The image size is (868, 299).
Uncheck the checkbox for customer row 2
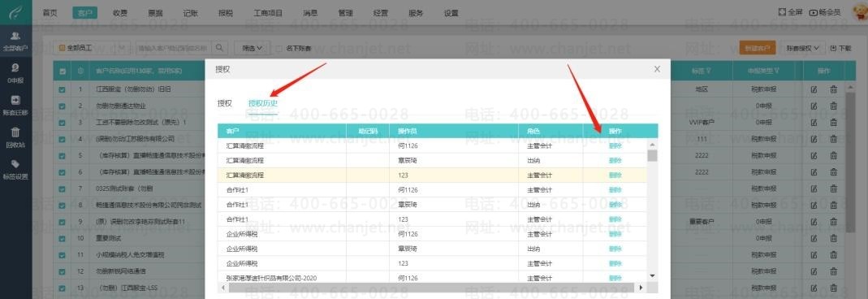[62, 106]
